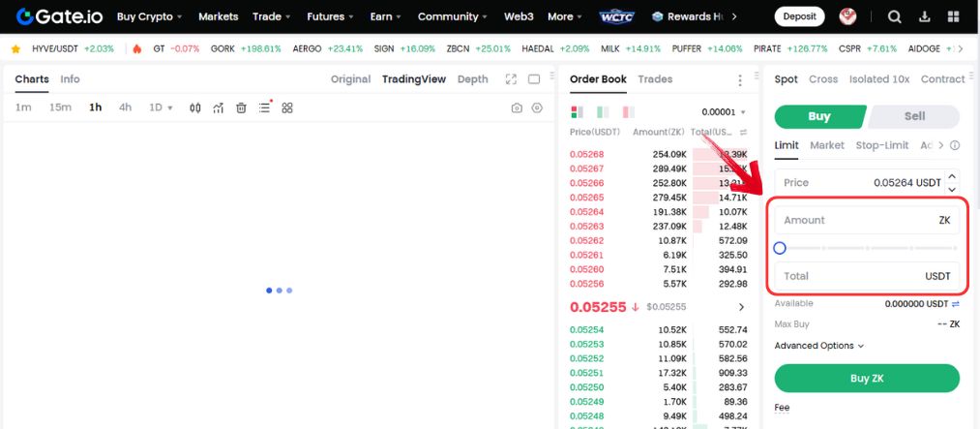Click the Total USDT input field
The width and height of the screenshot is (980, 429).
[867, 276]
